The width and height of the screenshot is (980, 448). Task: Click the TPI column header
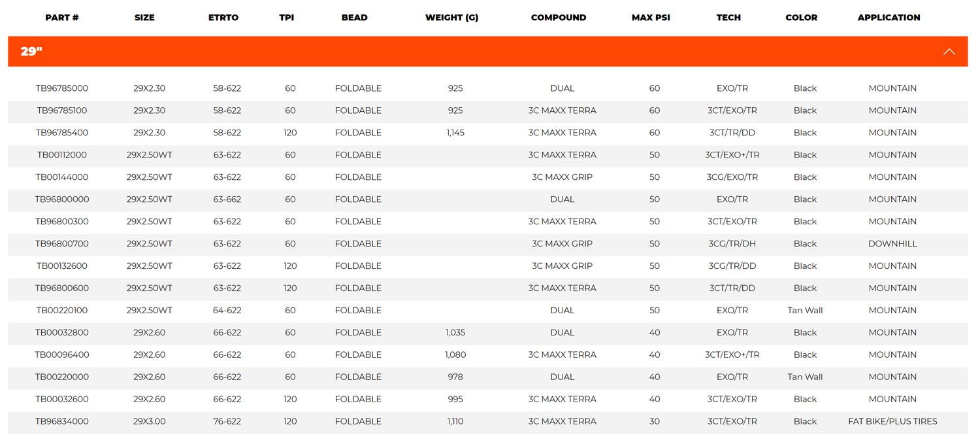[x=287, y=18]
